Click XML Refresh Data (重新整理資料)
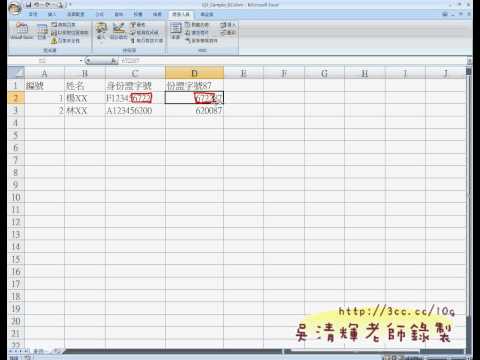This screenshot has height=360, width=480. (202, 40)
